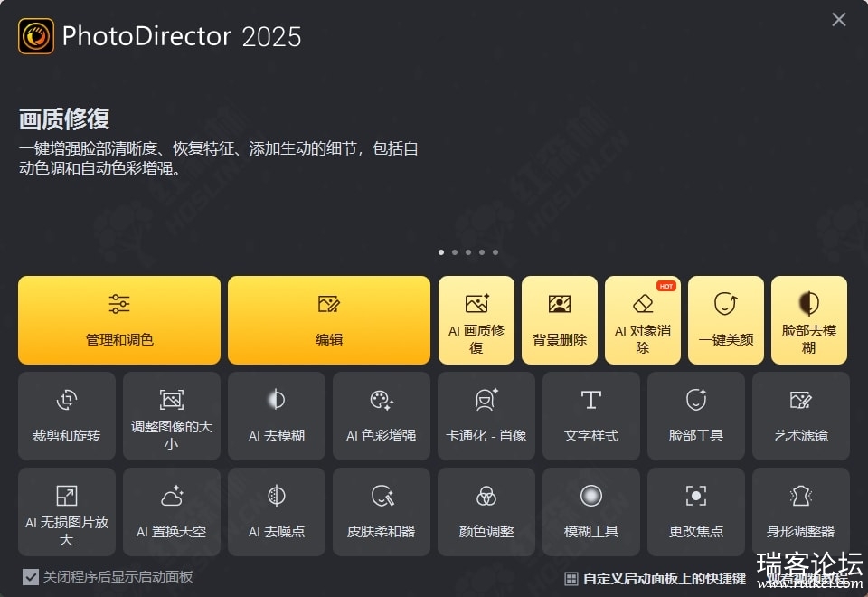This screenshot has height=597, width=868.
Task: Launch the 编辑 editing module
Action: (x=329, y=320)
